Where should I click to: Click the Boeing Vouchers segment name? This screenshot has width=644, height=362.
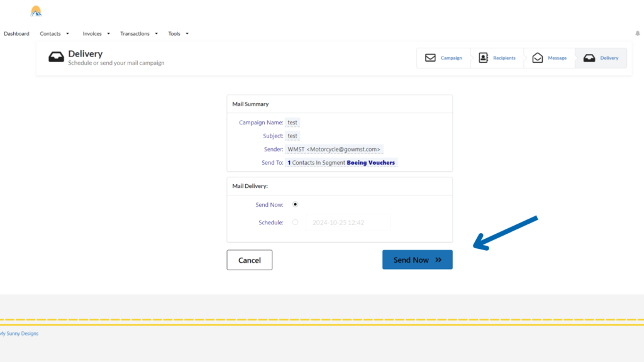[370, 163]
